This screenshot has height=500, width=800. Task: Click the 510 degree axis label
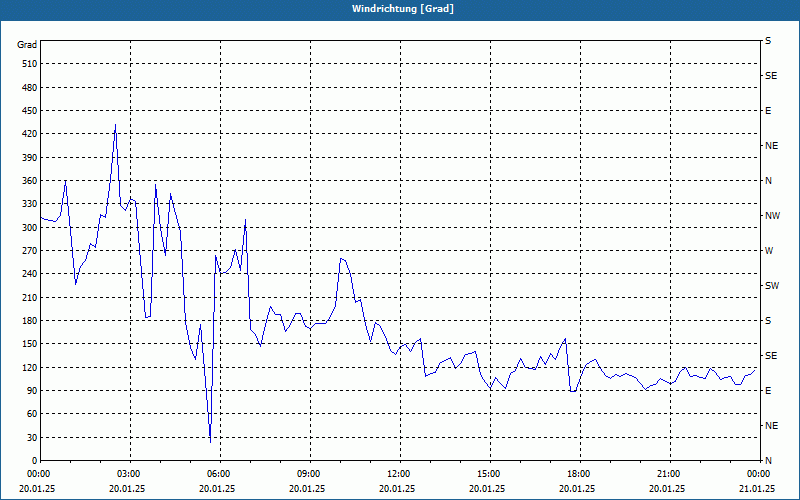30,64
